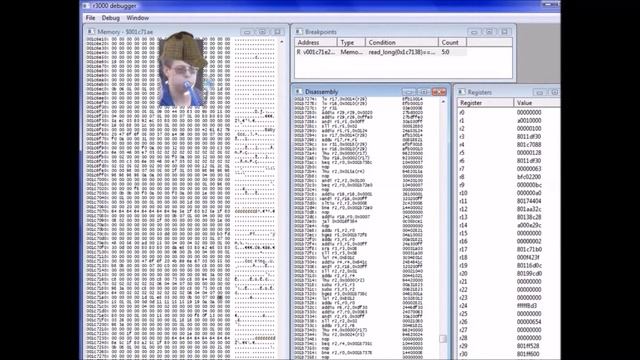The width and height of the screenshot is (640, 360).
Task: Click r13 value 80138c28
Action: [x=529, y=217]
